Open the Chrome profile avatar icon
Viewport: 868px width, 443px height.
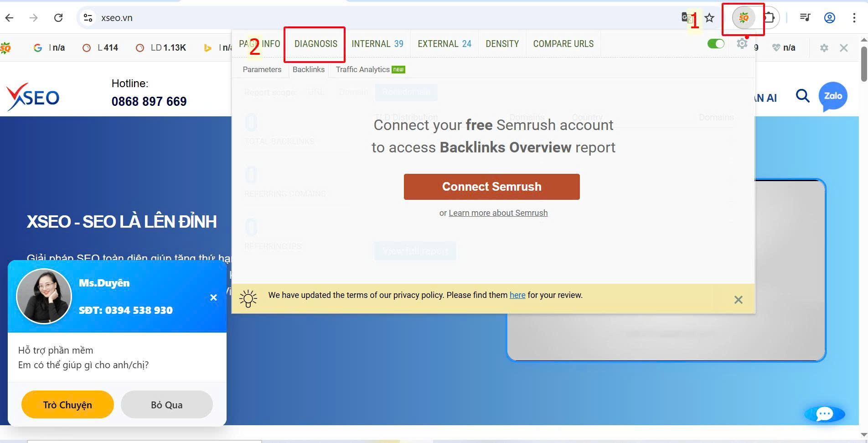829,18
